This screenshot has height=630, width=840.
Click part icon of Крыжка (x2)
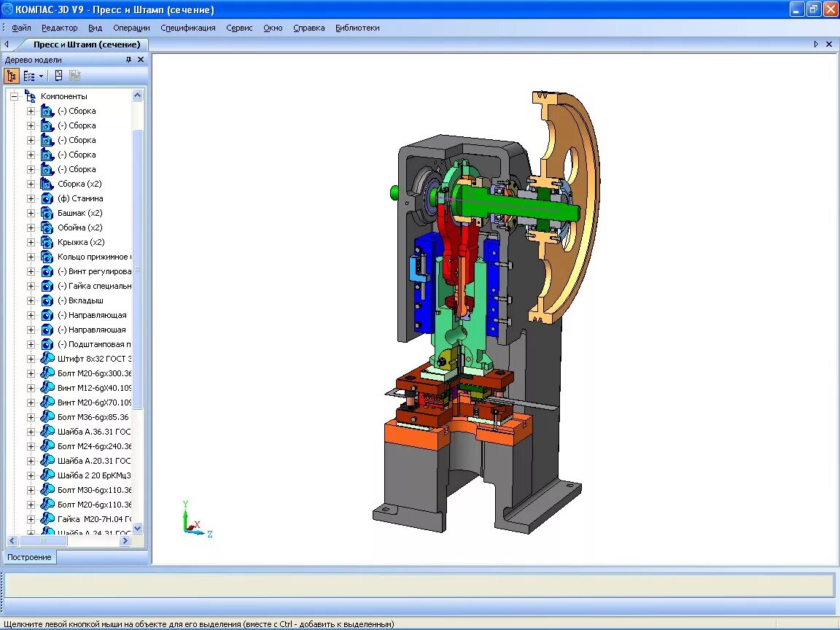click(47, 242)
